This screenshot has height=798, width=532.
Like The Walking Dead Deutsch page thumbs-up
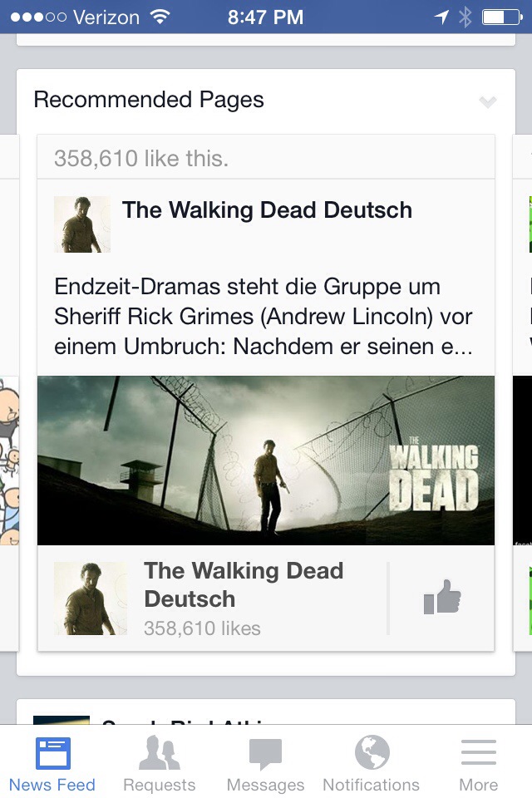point(442,597)
